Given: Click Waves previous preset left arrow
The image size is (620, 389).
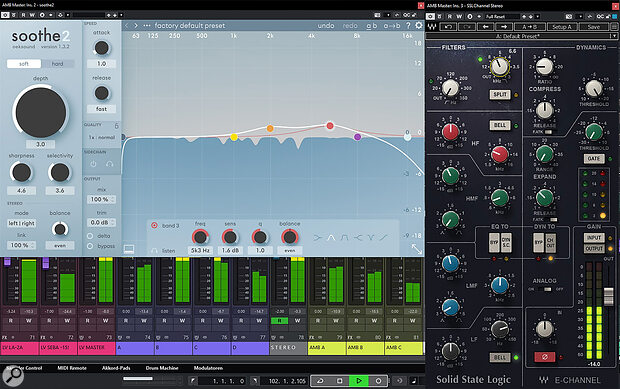Looking at the screenshot, I should point(486,27).
